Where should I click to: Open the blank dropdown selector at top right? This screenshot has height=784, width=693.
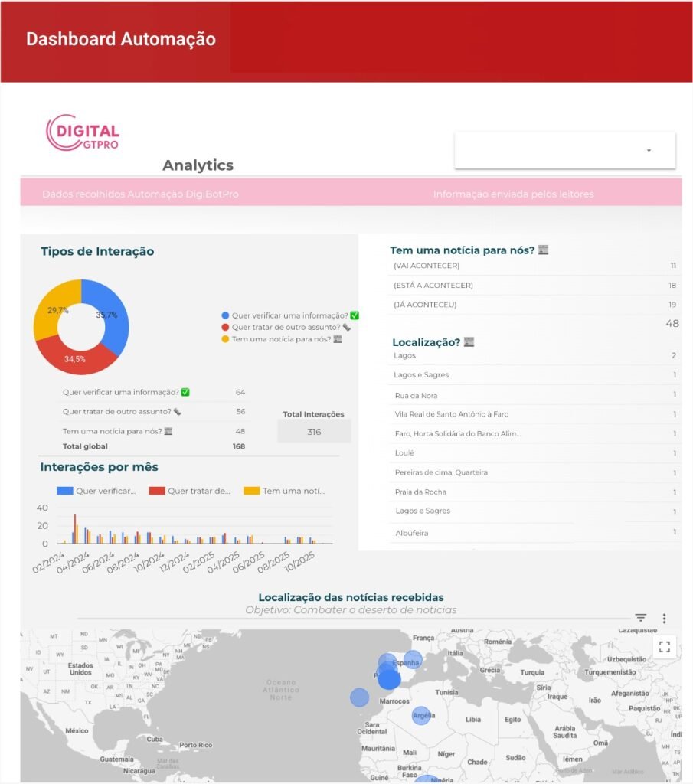pyautogui.click(x=564, y=150)
